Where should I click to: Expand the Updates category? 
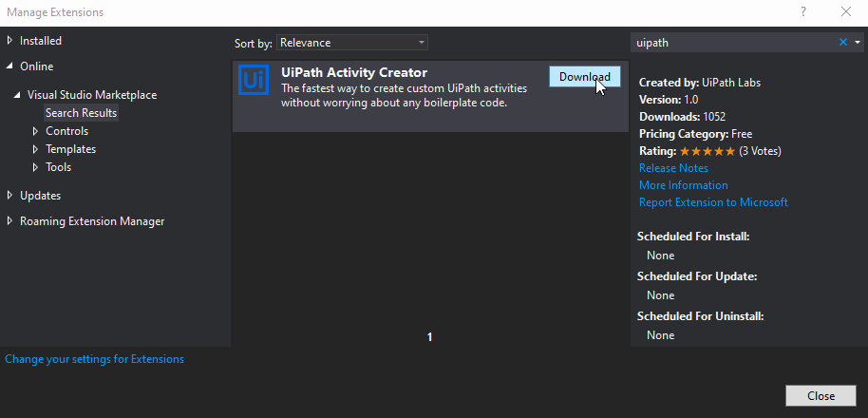click(9, 196)
